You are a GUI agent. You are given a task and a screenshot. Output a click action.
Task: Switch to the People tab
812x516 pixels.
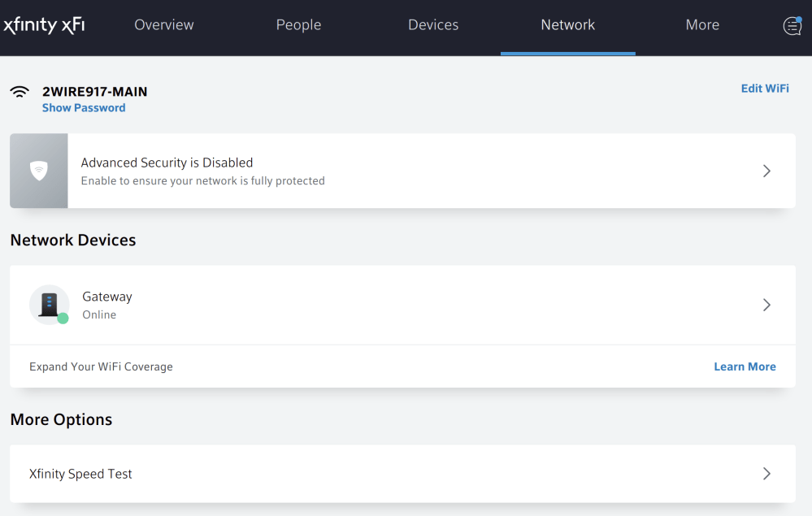[298, 24]
